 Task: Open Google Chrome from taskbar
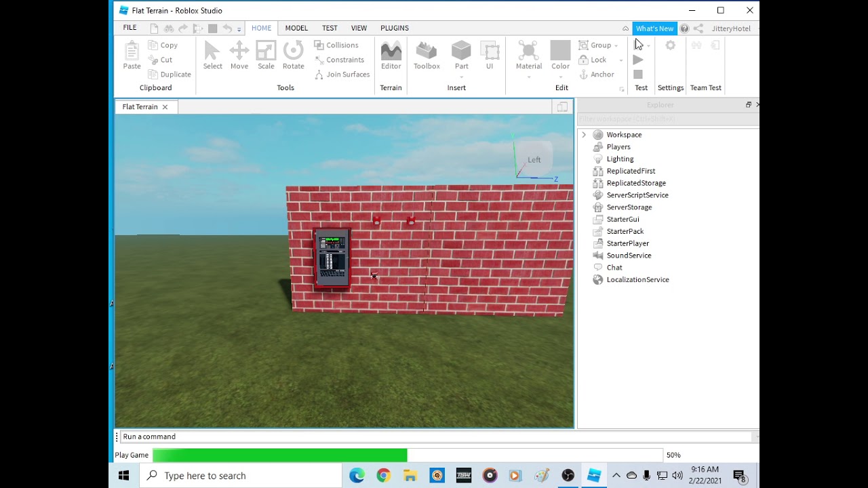click(383, 476)
